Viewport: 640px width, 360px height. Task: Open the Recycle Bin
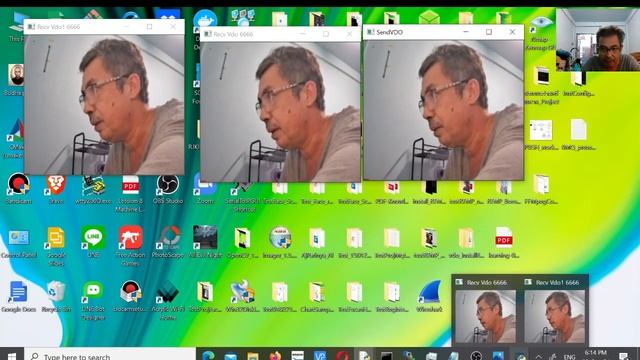coord(56,296)
